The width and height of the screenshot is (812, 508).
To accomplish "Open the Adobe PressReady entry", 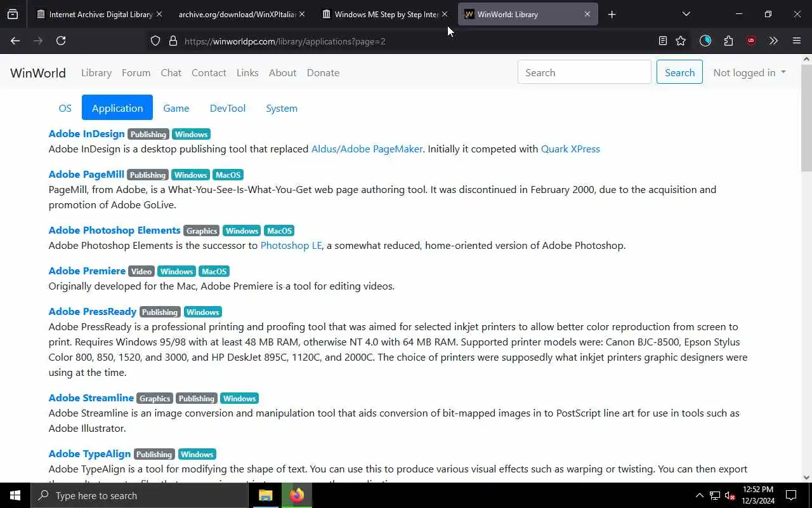I will coord(93,311).
